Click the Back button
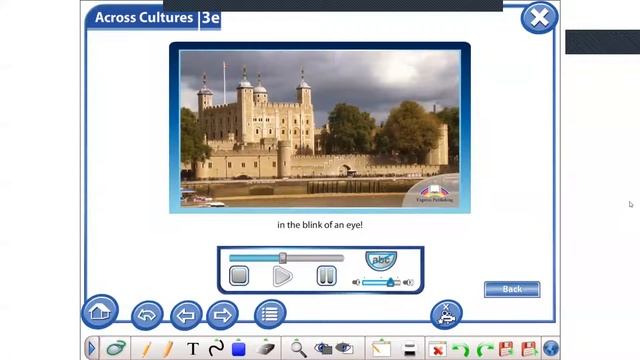The image size is (640, 360). 512,289
